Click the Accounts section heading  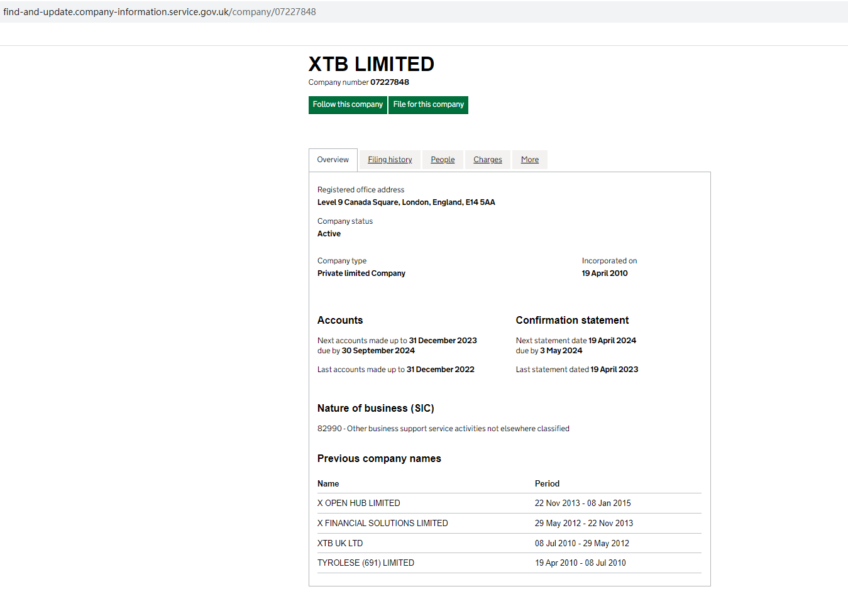pyautogui.click(x=340, y=321)
